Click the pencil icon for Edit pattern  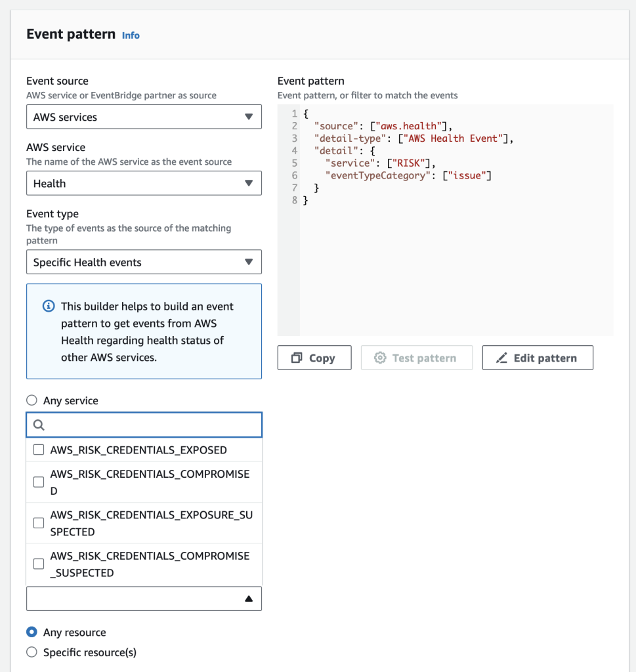[x=502, y=358]
